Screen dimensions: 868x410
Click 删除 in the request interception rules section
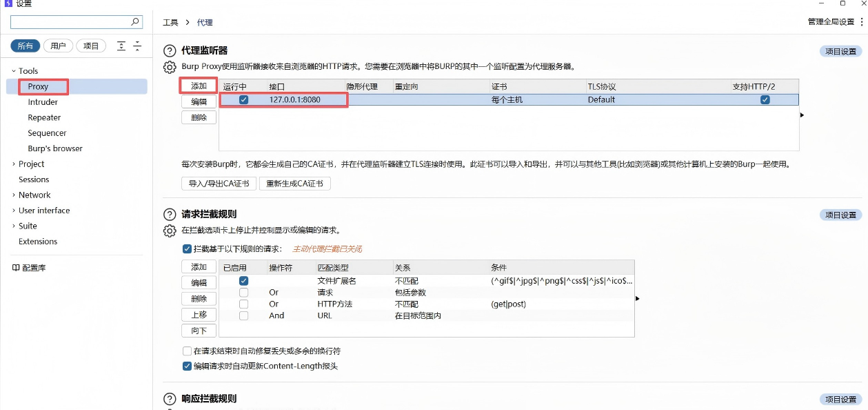click(x=199, y=299)
